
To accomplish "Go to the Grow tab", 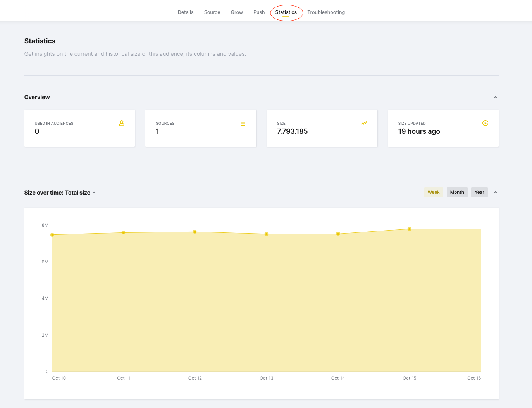I will tap(237, 12).
